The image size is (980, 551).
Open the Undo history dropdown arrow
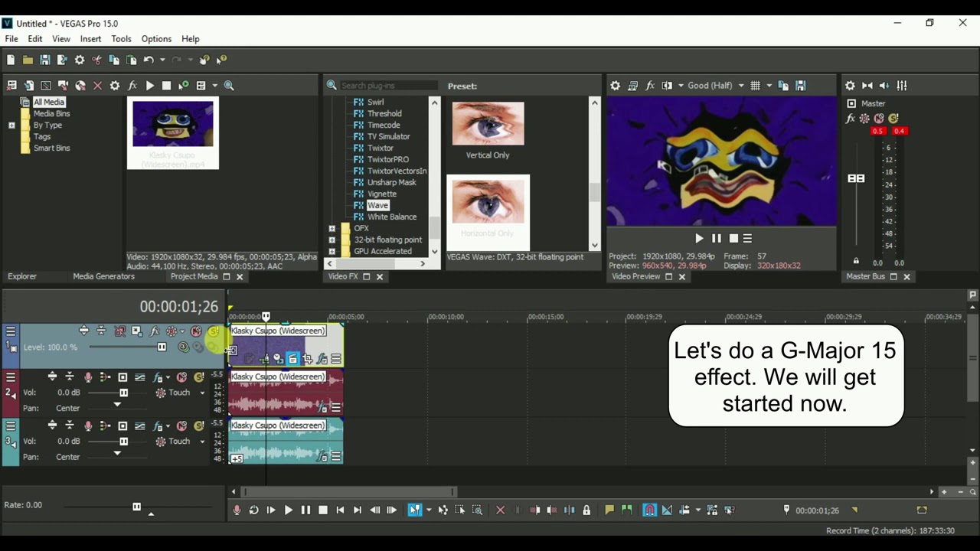pos(162,60)
